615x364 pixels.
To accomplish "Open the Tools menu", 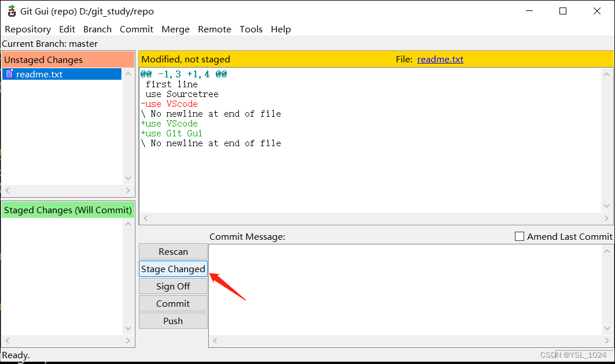I will pyautogui.click(x=251, y=29).
